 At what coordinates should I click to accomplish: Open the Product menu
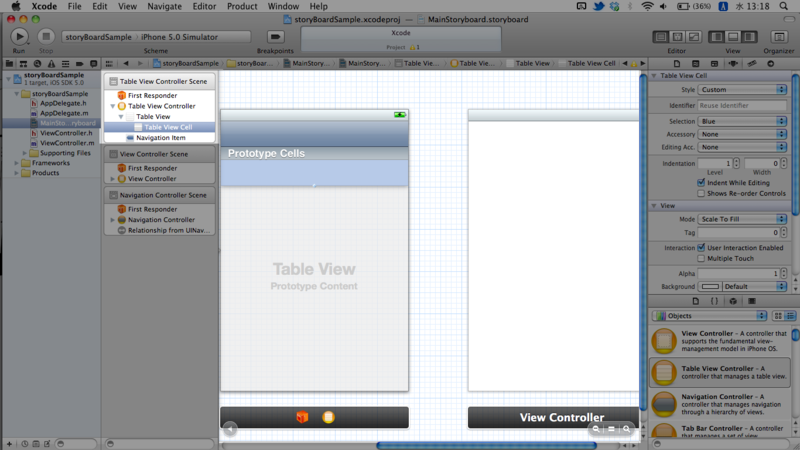coord(242,6)
